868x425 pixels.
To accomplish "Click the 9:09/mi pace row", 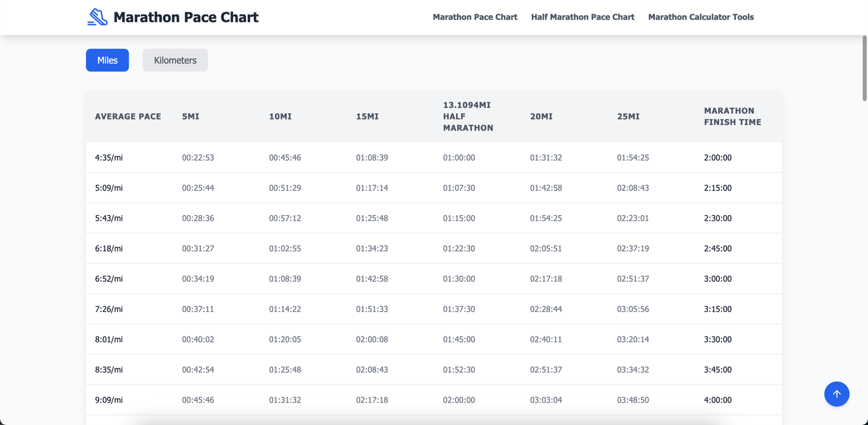I will [x=108, y=400].
